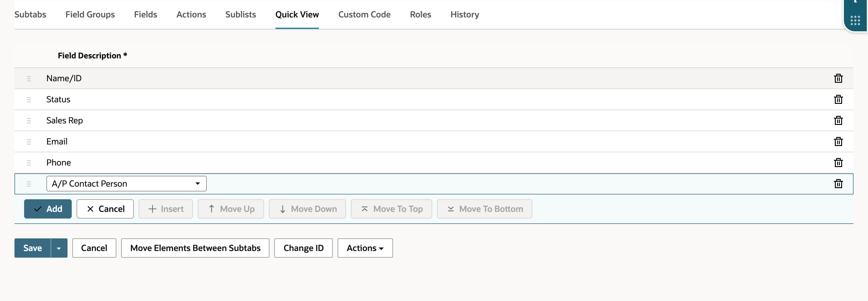The height and width of the screenshot is (301, 868).
Task: Select the Sales Rep field row text
Action: [x=65, y=120]
